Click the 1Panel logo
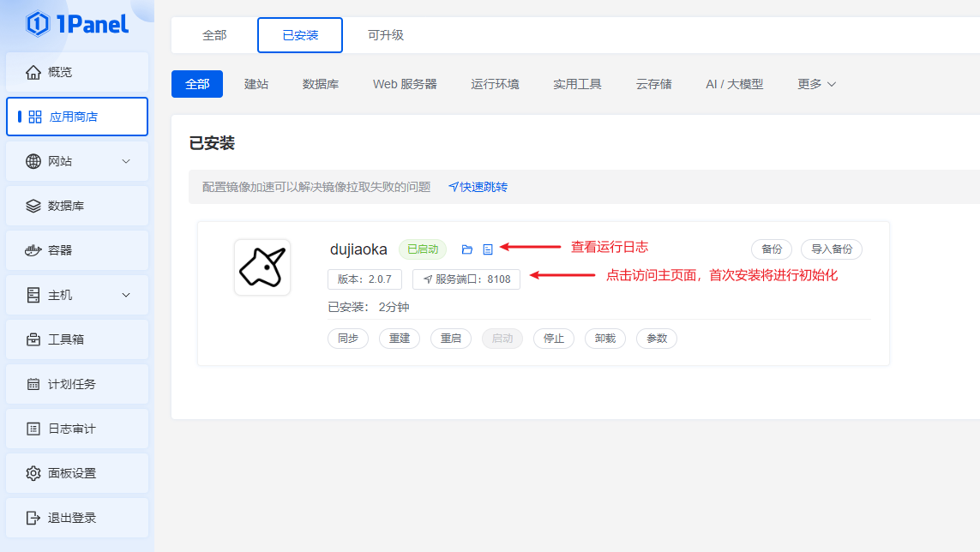Image resolution: width=980 pixels, height=552 pixels. tap(77, 24)
